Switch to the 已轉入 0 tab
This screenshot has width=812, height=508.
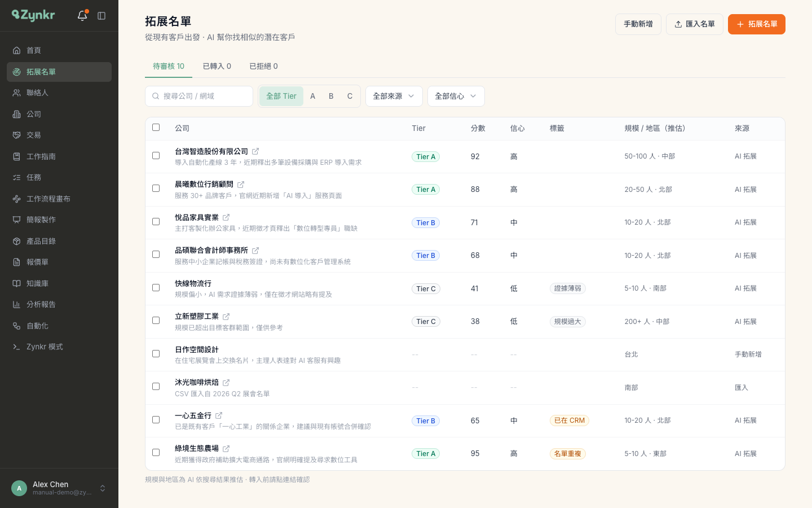217,66
